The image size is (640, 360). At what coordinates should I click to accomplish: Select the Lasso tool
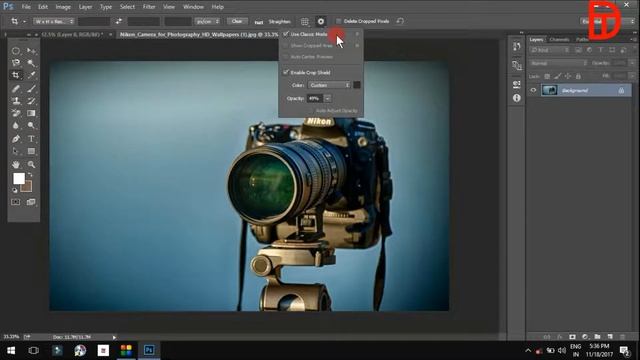point(16,63)
